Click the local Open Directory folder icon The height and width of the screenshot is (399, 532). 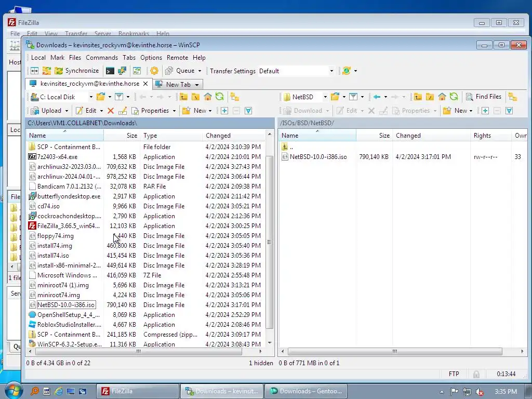click(x=101, y=97)
